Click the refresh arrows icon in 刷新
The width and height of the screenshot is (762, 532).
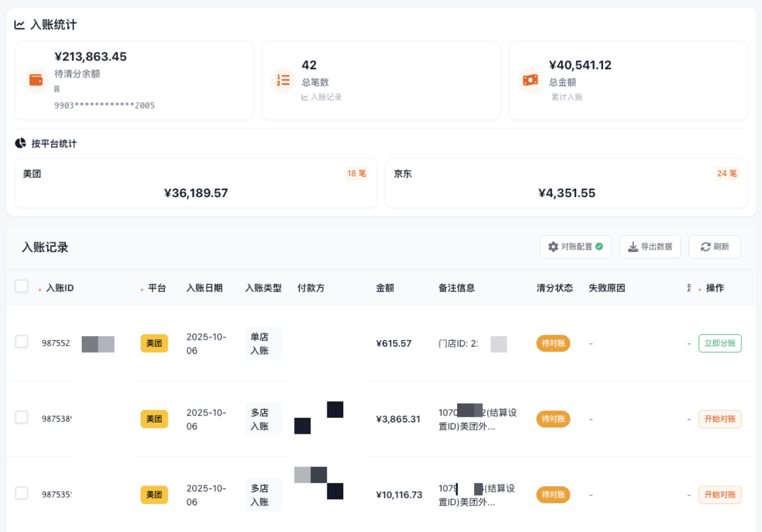(705, 247)
